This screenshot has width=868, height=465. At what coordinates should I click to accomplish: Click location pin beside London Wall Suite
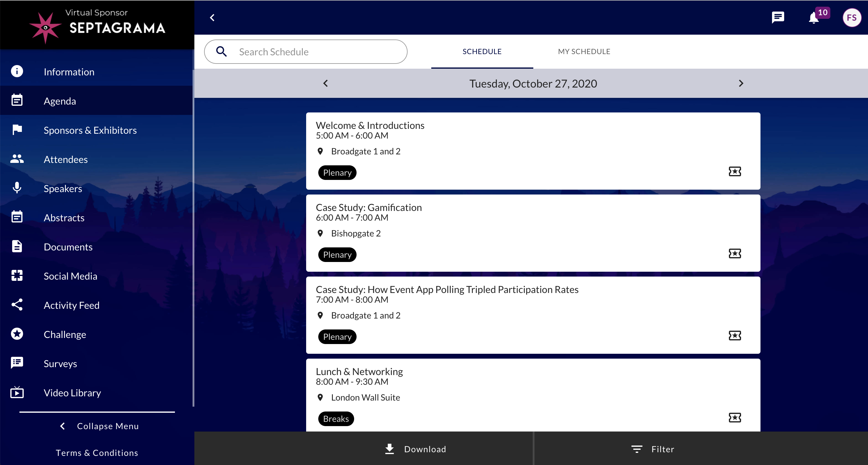tap(320, 397)
